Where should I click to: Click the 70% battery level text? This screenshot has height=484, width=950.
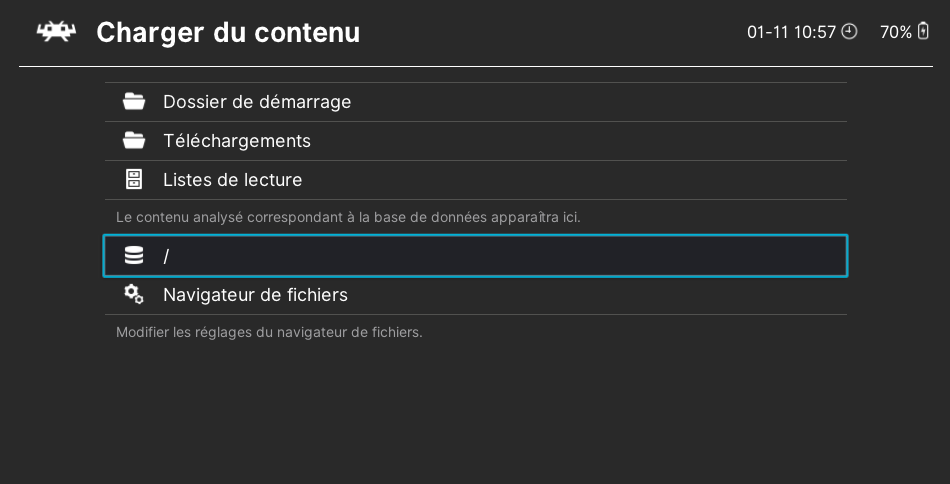pyautogui.click(x=896, y=32)
